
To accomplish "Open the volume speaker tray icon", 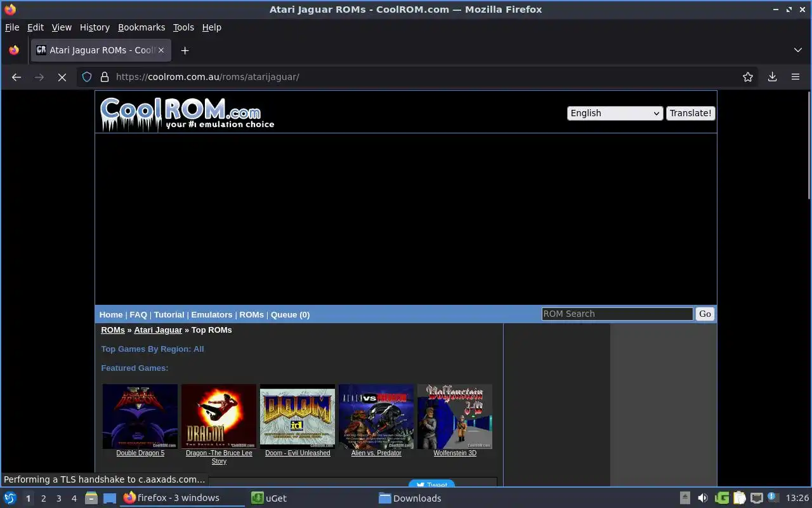I will pos(702,498).
